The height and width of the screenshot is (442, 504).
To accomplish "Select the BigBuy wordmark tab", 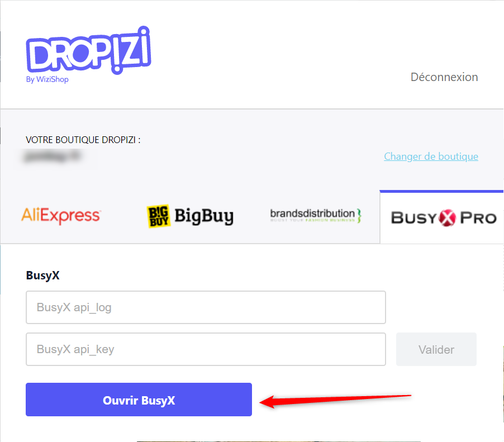I will coord(204,216).
